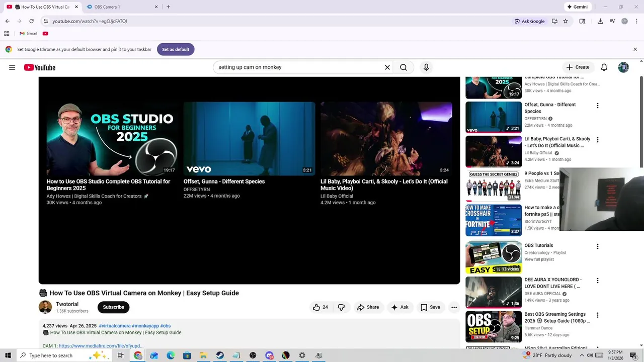644x362 pixels.
Task: Dismiss the default browser banner
Action: point(635,49)
